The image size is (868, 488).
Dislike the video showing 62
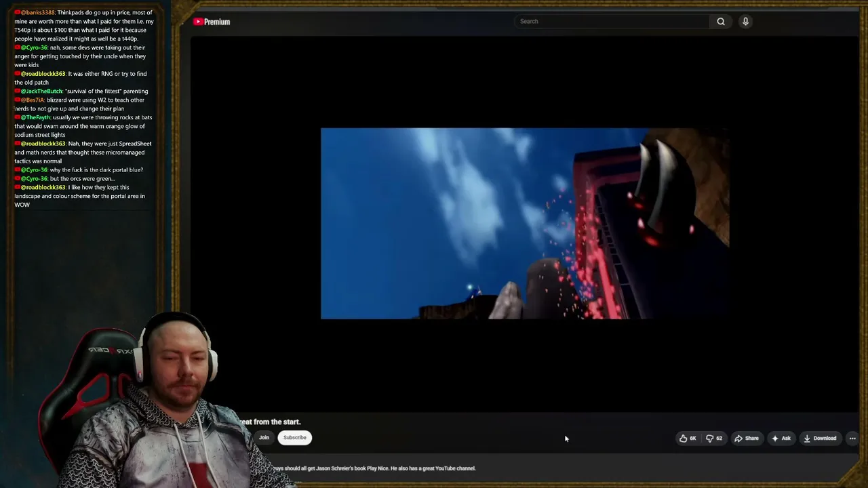(714, 439)
